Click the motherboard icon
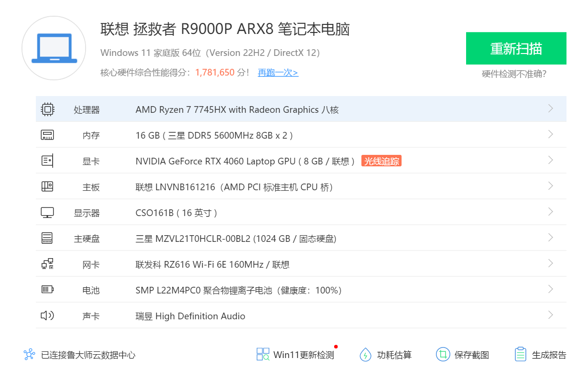 point(47,187)
